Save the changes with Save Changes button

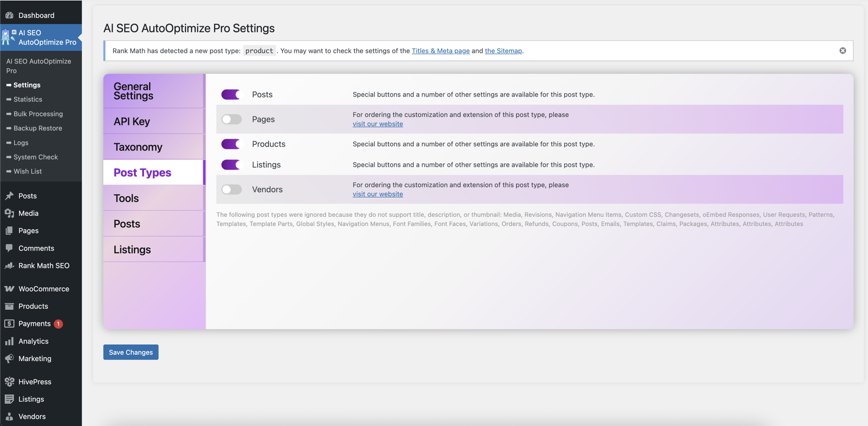pos(131,352)
